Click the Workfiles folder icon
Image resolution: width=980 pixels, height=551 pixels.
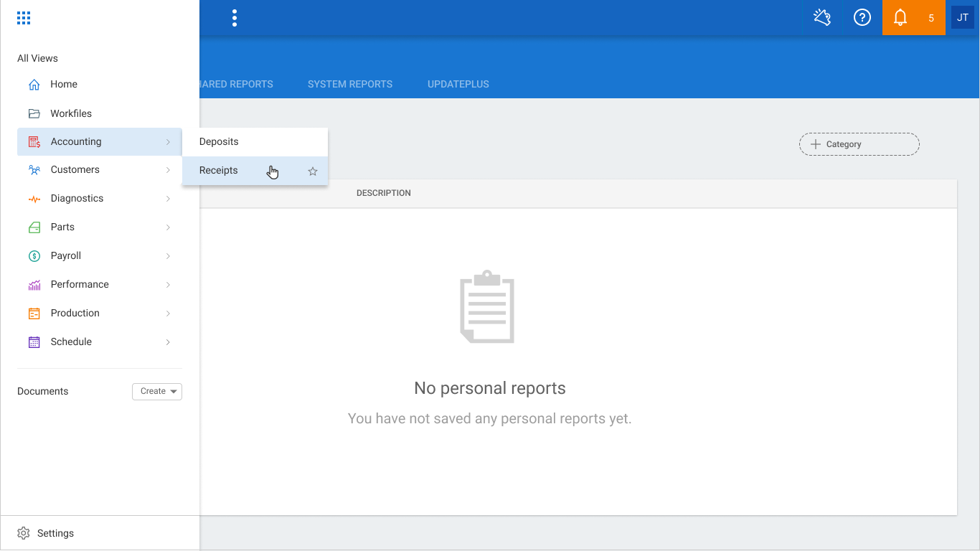[34, 113]
